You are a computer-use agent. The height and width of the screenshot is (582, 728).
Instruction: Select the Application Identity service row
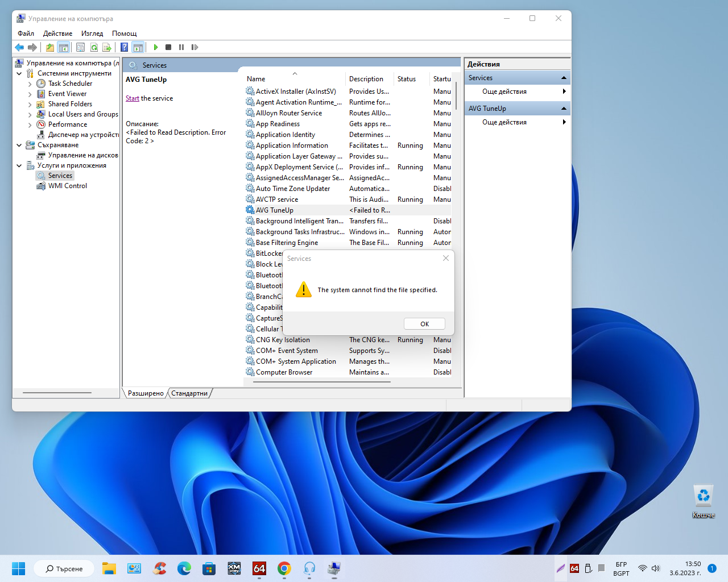click(348, 135)
